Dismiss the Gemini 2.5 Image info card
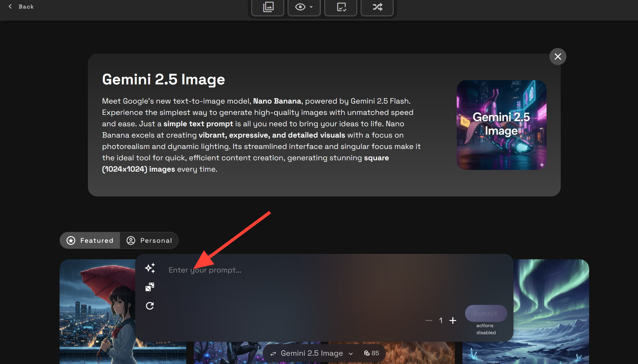638x364 pixels. pyautogui.click(x=558, y=56)
